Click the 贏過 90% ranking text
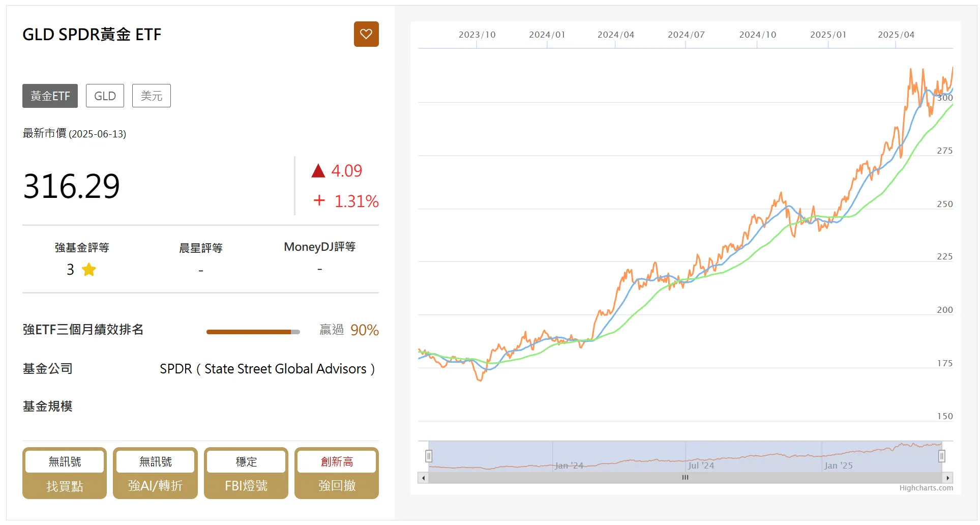This screenshot has height=525, width=980. pos(349,330)
